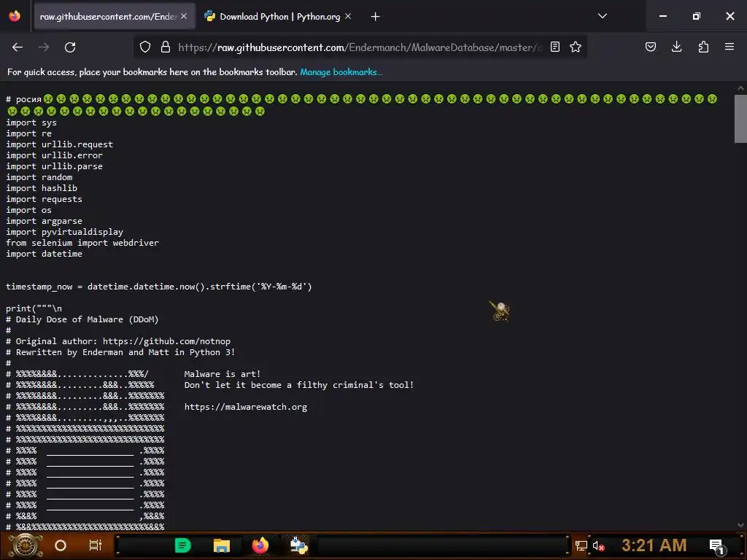Click the 'timestamp_now' code line
The width and height of the screenshot is (747, 560).
158,287
